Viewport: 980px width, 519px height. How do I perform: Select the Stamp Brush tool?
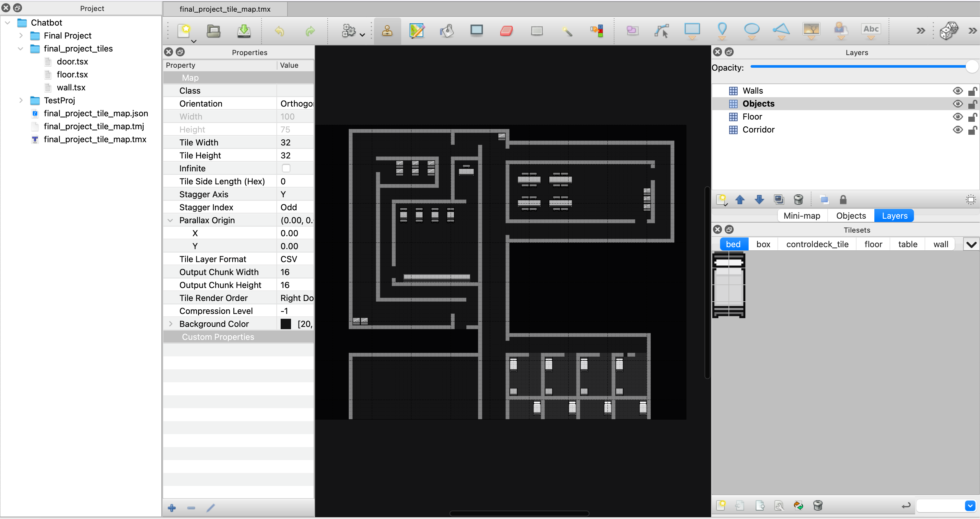[387, 30]
